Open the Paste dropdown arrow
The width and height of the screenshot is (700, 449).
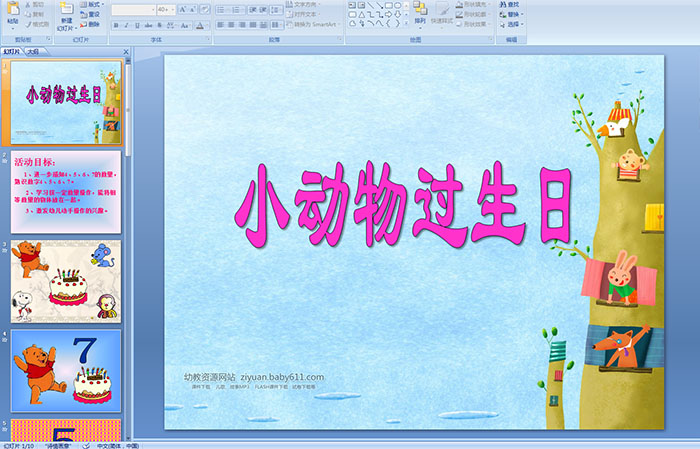click(x=13, y=29)
